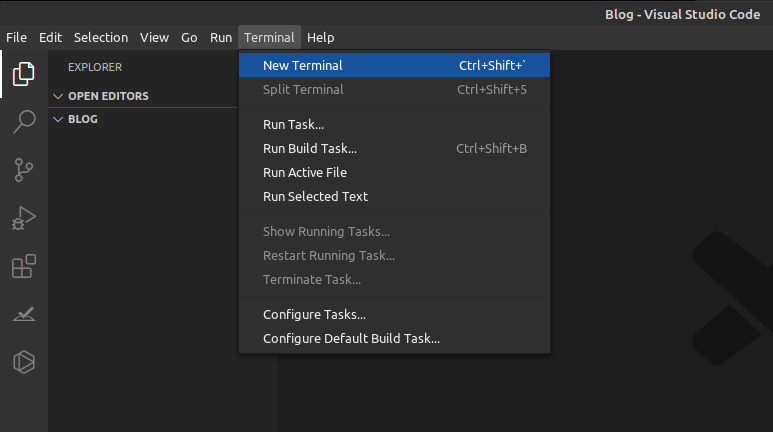Collapse the OPEN EDITORS section chevron
The width and height of the screenshot is (773, 432).
(x=58, y=96)
